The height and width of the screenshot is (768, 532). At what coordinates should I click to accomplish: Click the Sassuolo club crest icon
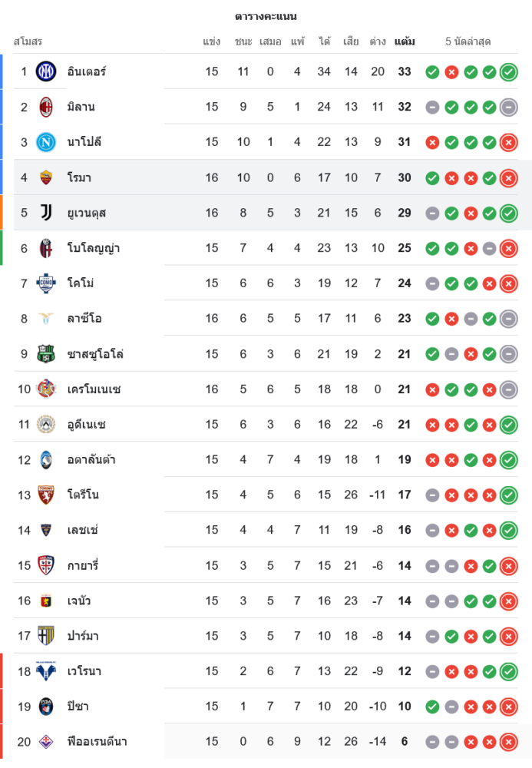point(46,354)
